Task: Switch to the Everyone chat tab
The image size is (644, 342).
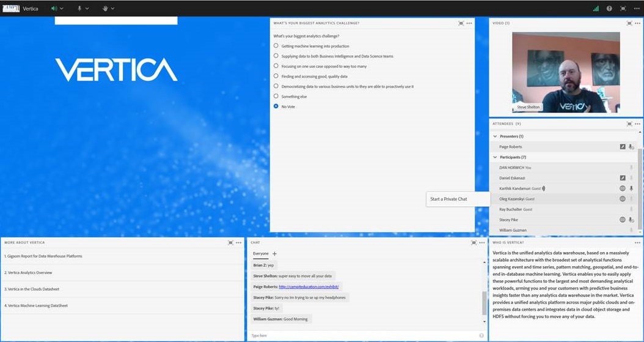Action: coord(260,254)
